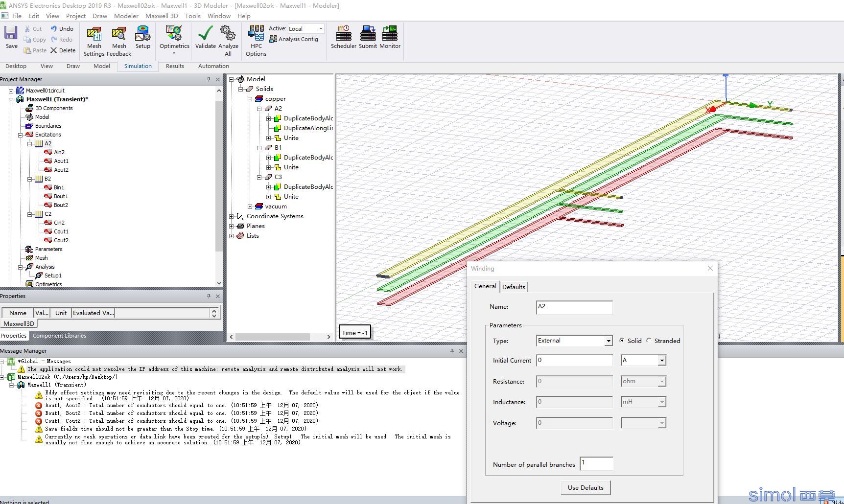Click the winding Name field
Screen dimensions: 844x504
pos(574,307)
